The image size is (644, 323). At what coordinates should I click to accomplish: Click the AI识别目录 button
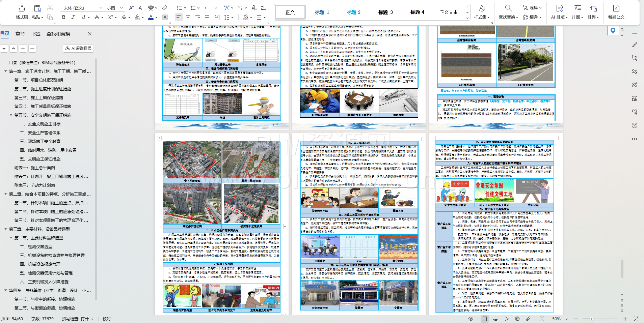click(78, 49)
